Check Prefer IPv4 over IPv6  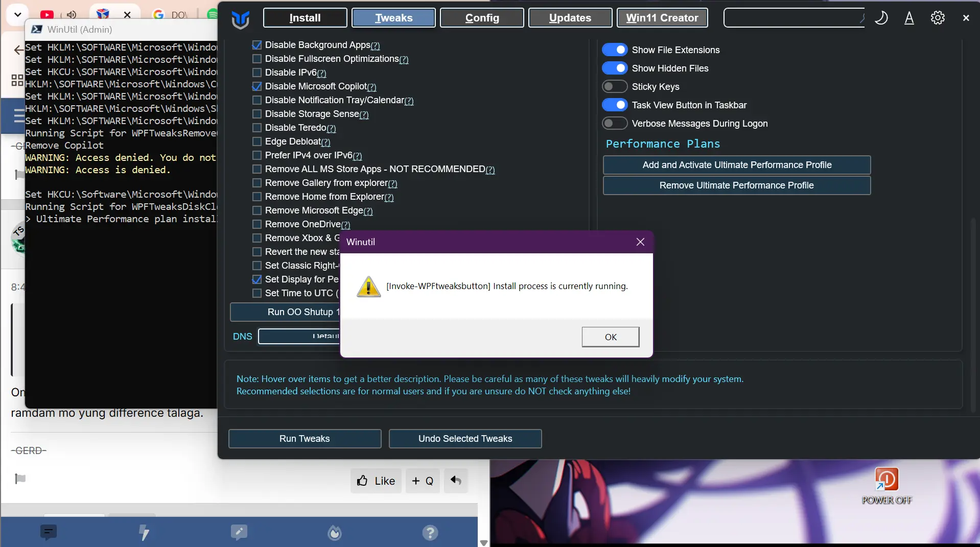[257, 155]
